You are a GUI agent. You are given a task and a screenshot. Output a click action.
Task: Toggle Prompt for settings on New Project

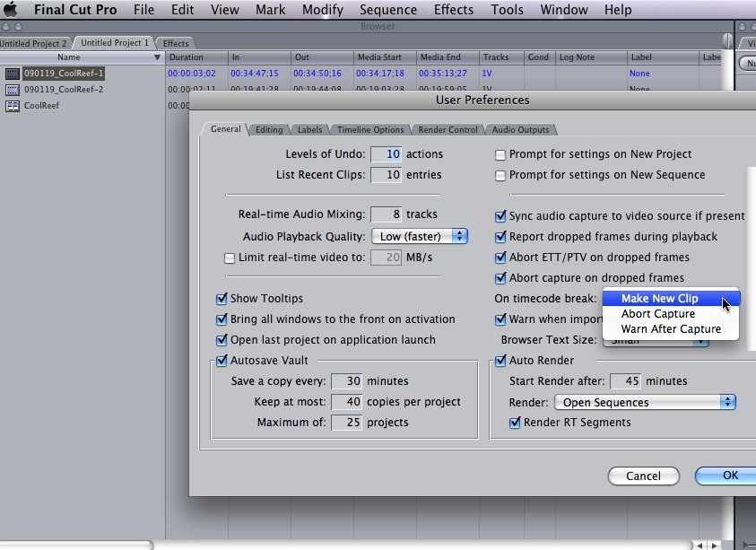[500, 155]
